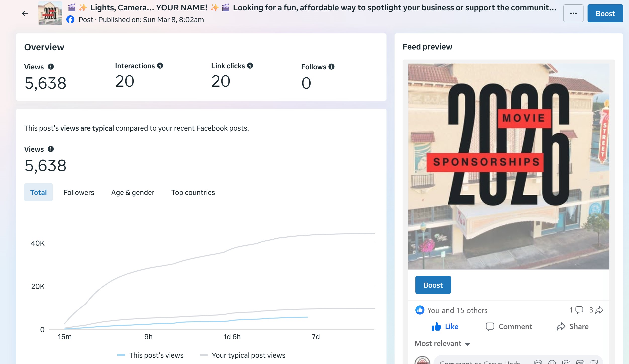Click info icon next to Overview Views

pos(51,67)
